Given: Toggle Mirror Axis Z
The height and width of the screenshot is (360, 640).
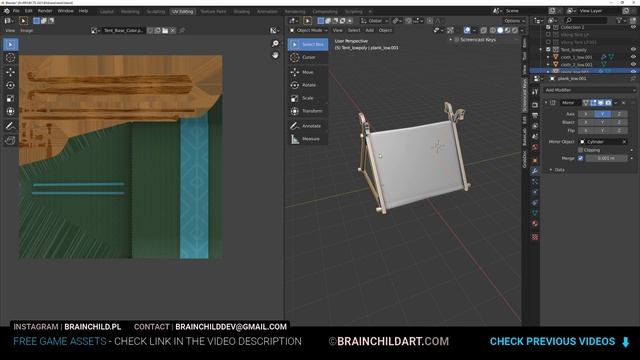Looking at the screenshot, I should (619, 114).
